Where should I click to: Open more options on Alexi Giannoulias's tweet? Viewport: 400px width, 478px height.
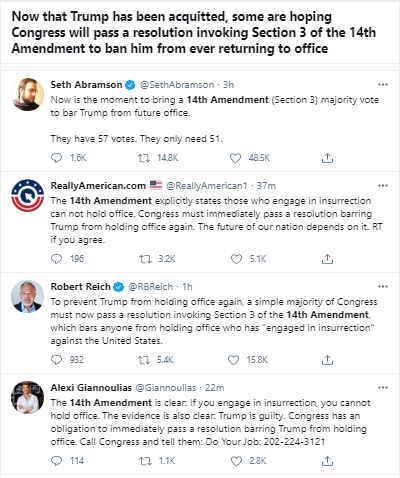(383, 388)
